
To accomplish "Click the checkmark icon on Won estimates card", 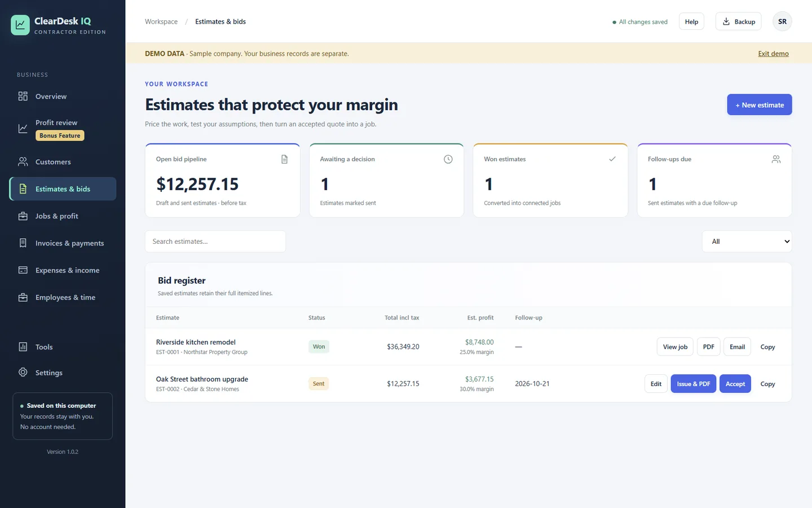I will (x=612, y=159).
